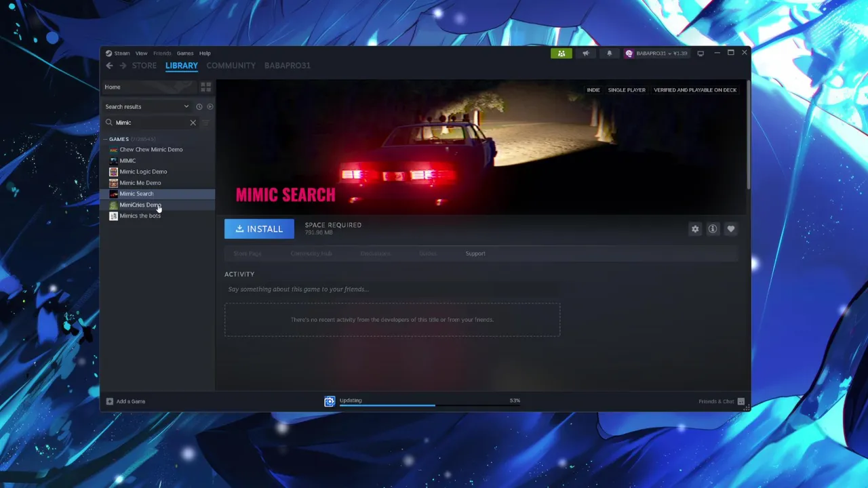The image size is (868, 488).
Task: Select MIMIC in the game list
Action: (x=127, y=161)
